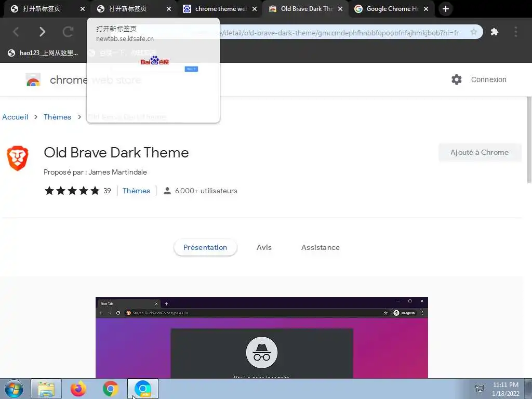Screen dimensions: 532x399
Task: Click the five-star rating
Action: [x=72, y=191]
